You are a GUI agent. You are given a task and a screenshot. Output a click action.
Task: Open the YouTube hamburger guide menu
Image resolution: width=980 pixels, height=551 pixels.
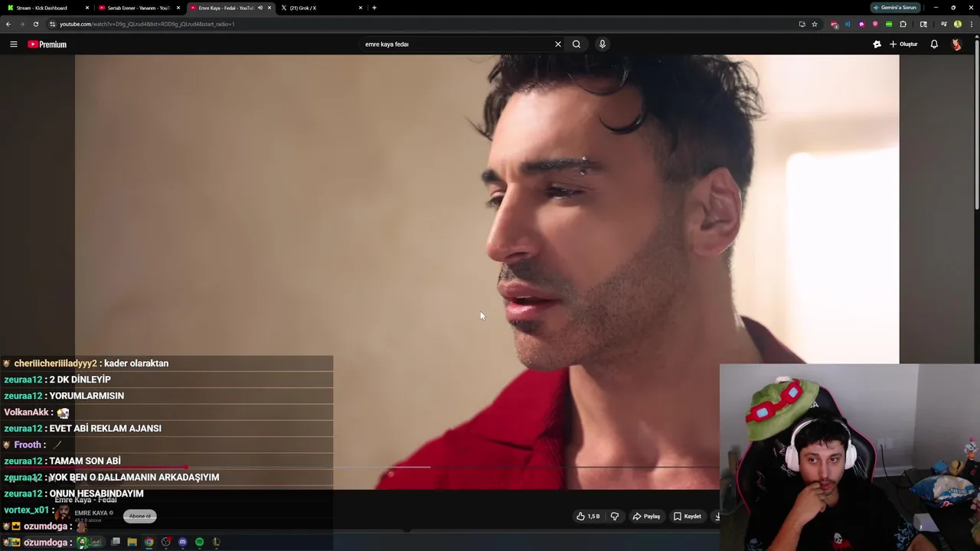[13, 44]
